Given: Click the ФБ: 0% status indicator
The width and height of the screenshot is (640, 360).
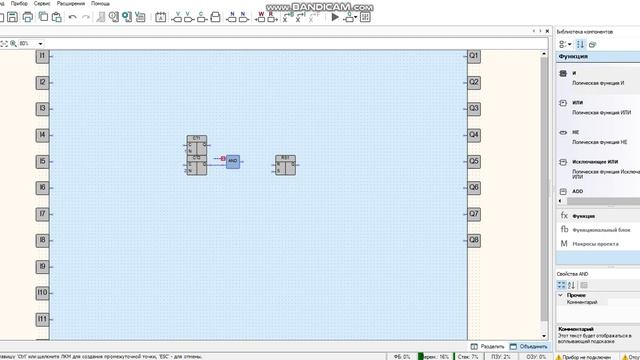Looking at the screenshot, I should point(402,357).
